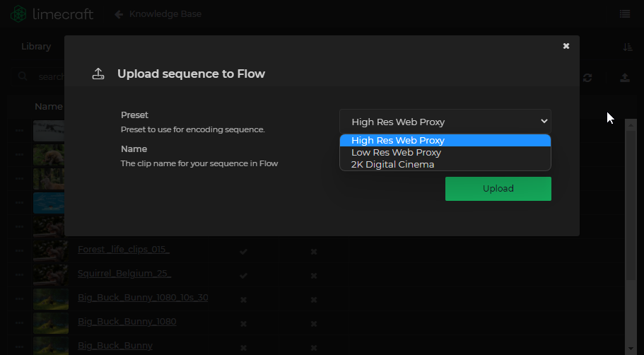Screen dimensions: 644x355
Task: Click the checkmark in the Forest_life_clips_015_ row
Action: coord(243,252)
